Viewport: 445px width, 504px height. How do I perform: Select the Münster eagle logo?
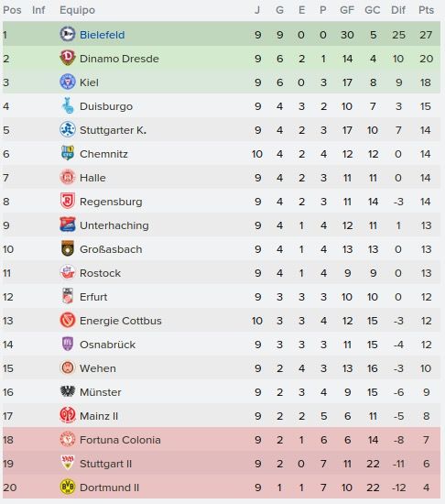(68, 391)
